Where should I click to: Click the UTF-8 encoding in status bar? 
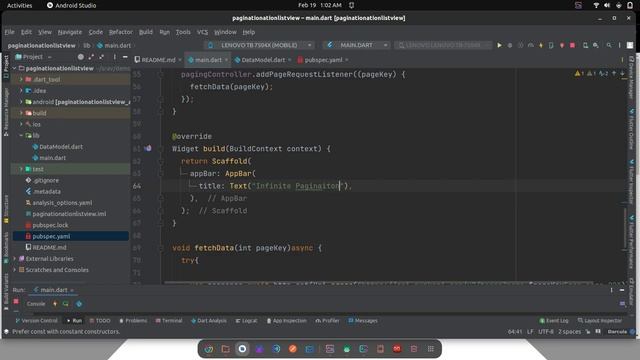coord(546,332)
